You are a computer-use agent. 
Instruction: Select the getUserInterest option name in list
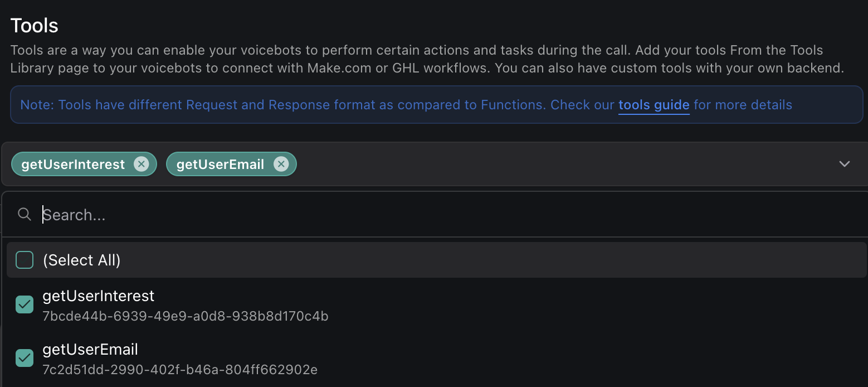[99, 296]
